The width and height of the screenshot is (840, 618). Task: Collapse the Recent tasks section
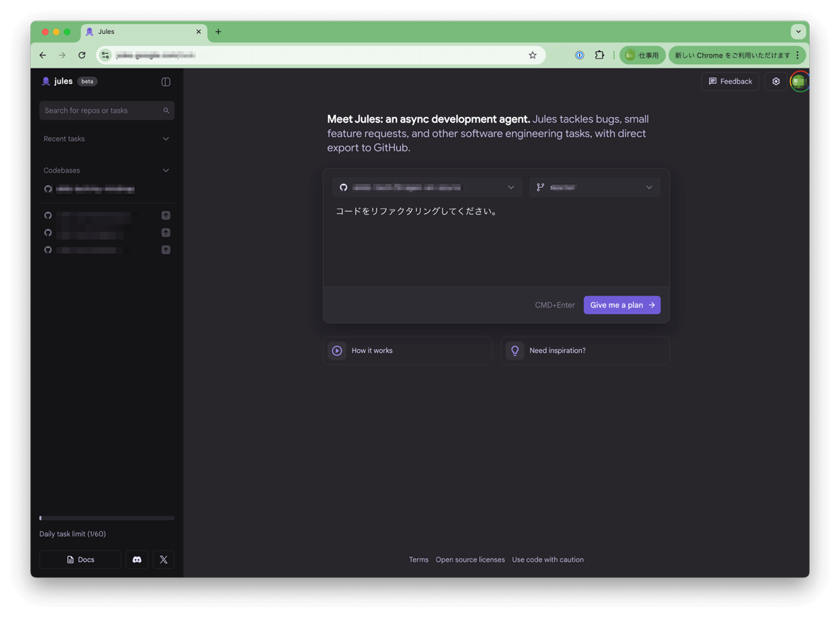click(x=166, y=139)
